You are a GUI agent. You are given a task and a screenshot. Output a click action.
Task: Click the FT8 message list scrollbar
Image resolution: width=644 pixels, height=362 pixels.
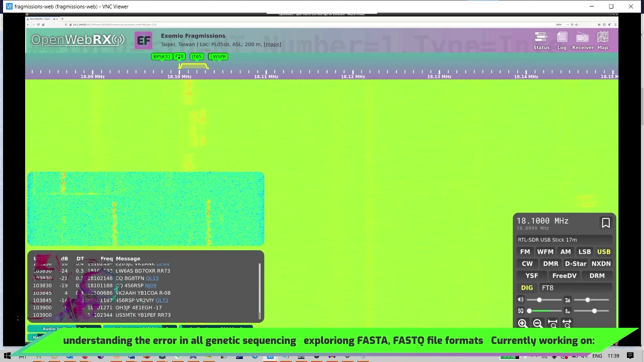tap(260, 291)
